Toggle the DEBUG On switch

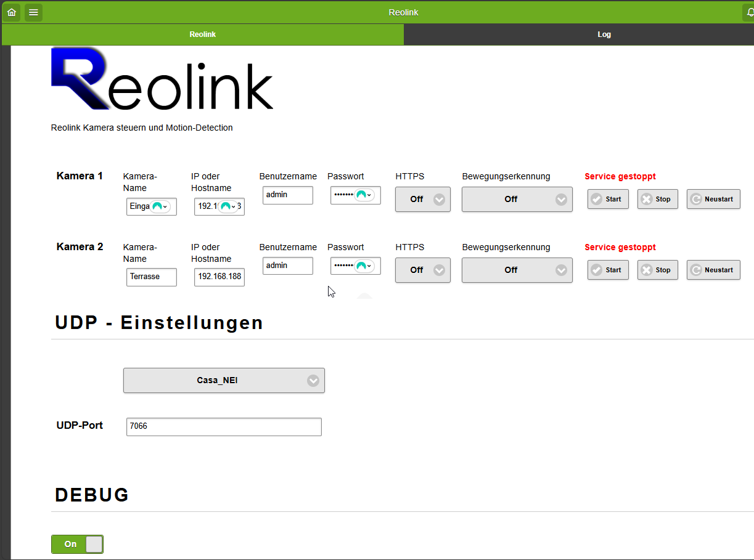tap(77, 544)
